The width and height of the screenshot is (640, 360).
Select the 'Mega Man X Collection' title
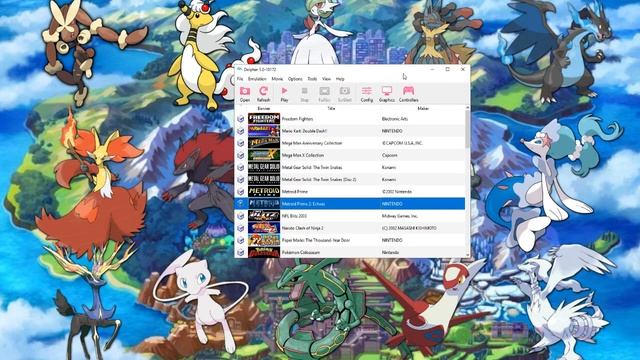[x=303, y=156]
